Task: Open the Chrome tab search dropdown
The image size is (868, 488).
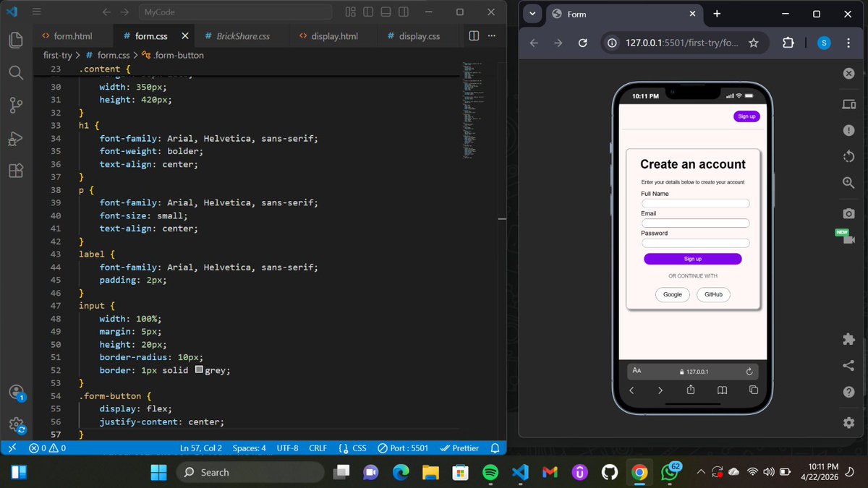Action: [532, 14]
